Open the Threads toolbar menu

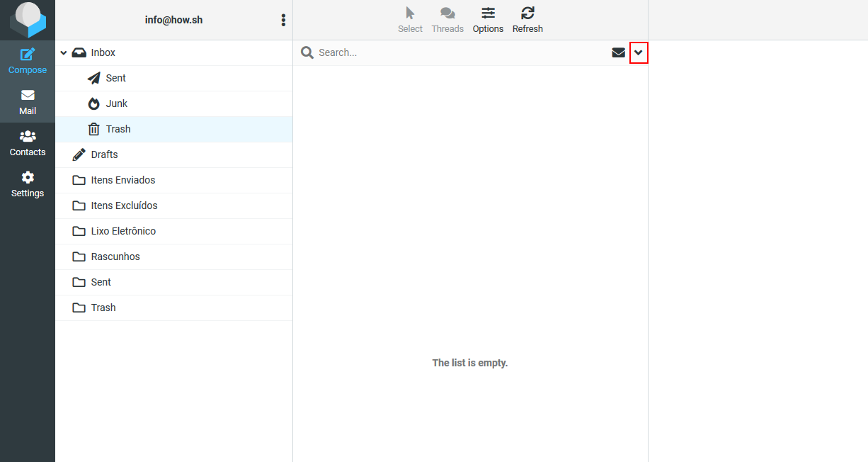coord(447,20)
